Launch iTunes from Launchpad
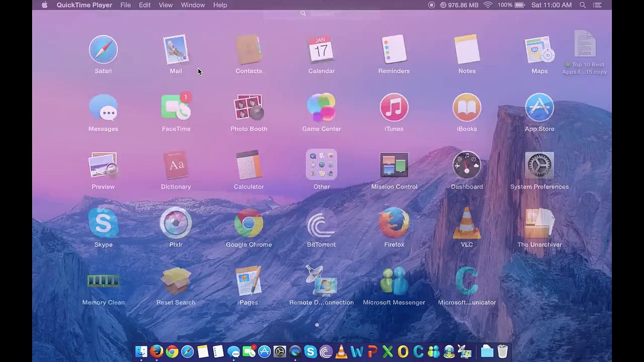 pyautogui.click(x=394, y=108)
